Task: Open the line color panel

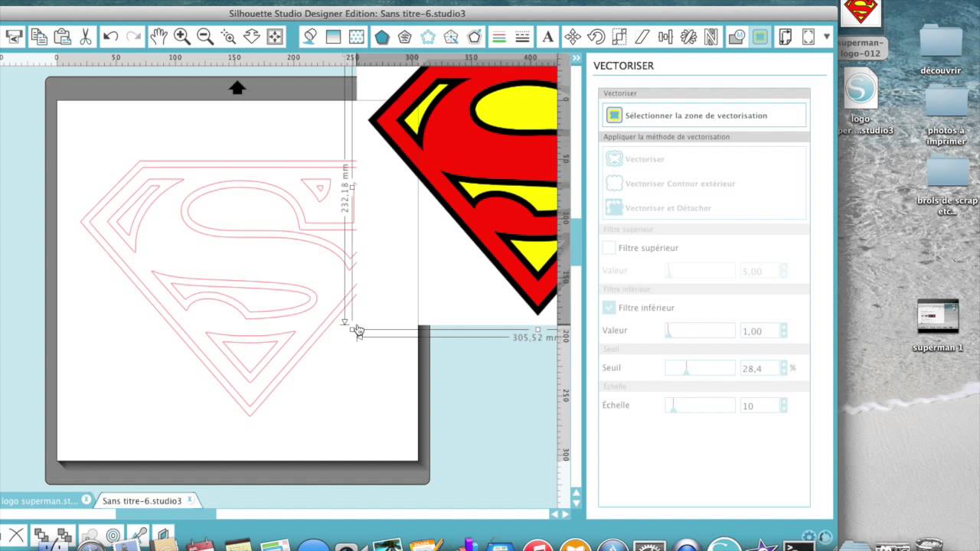Action: [x=499, y=36]
